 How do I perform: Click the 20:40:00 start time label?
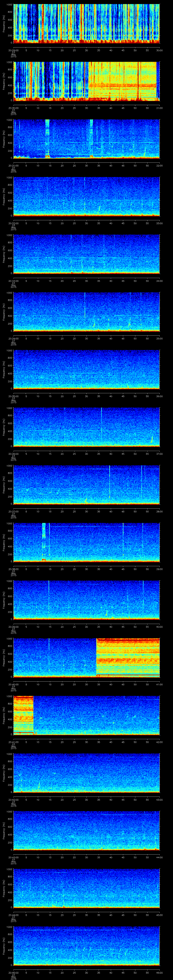coord(13,684)
